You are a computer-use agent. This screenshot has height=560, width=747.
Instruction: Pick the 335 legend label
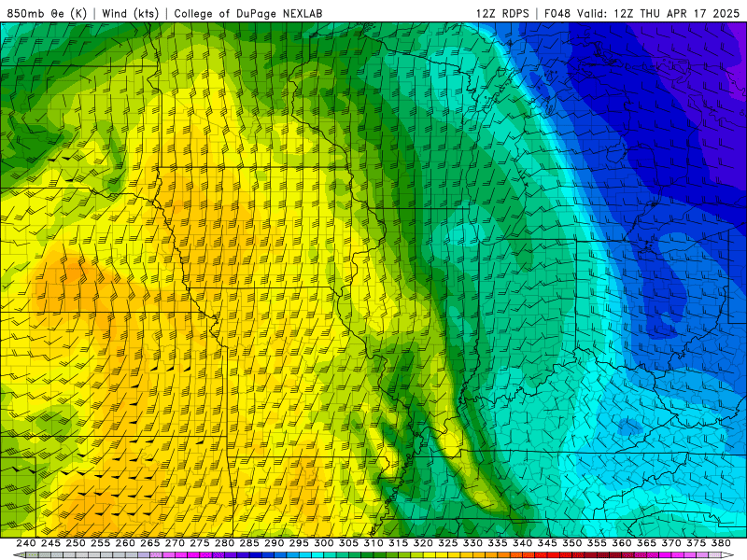[x=498, y=543]
